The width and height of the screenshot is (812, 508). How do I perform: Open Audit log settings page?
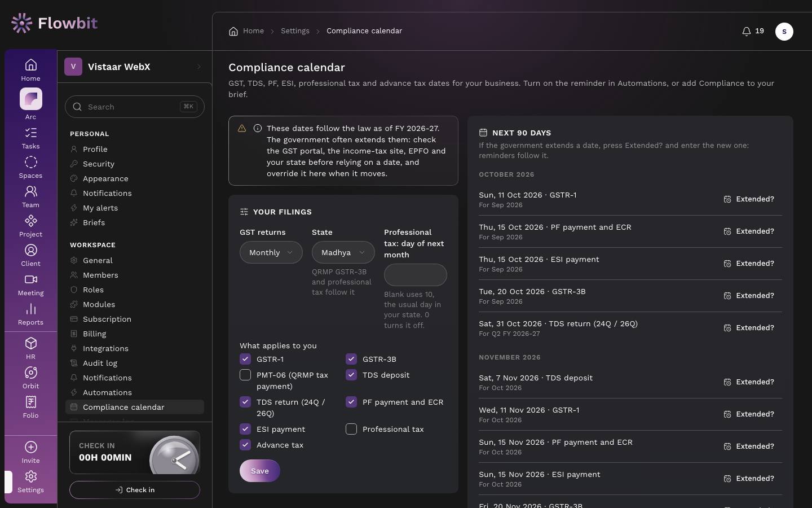point(135,363)
